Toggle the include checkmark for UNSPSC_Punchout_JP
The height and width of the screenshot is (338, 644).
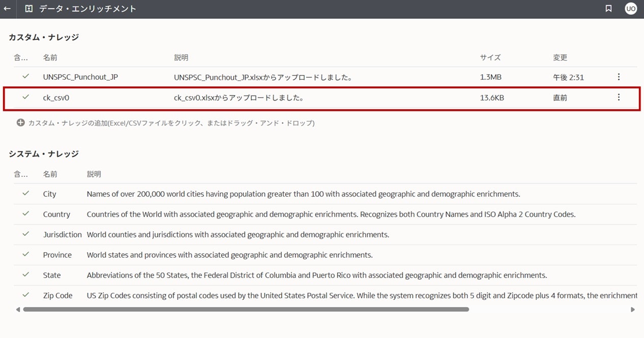pos(26,77)
